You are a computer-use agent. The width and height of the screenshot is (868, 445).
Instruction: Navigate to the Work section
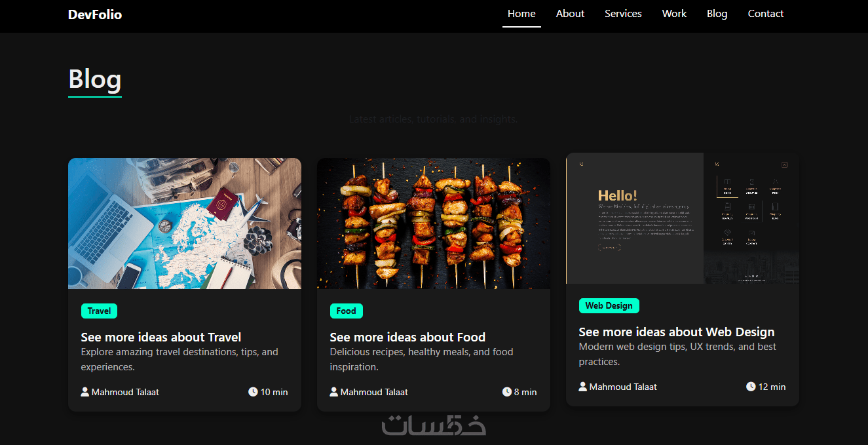[x=674, y=14]
